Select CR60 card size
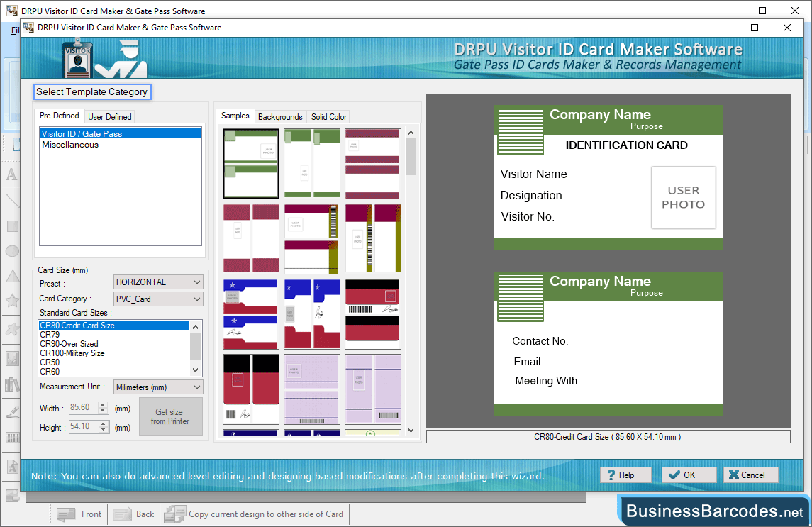Screen dimensions: 812x527 tap(114, 372)
